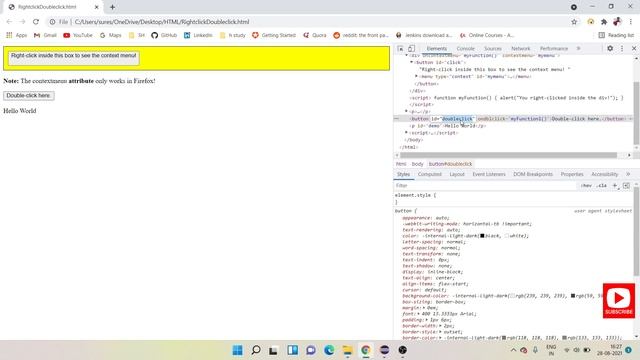Open the Windows Start menu
Screen dimensions: 640x360
237,350
